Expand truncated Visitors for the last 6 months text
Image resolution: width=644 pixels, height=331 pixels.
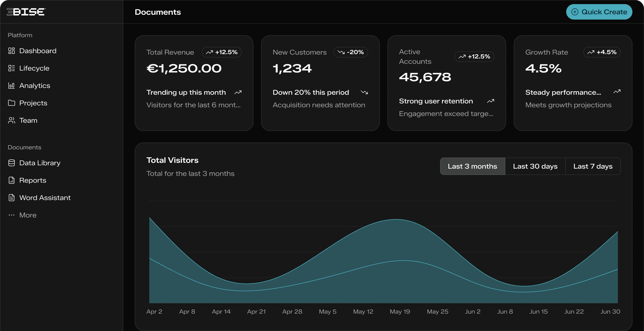[x=193, y=105]
